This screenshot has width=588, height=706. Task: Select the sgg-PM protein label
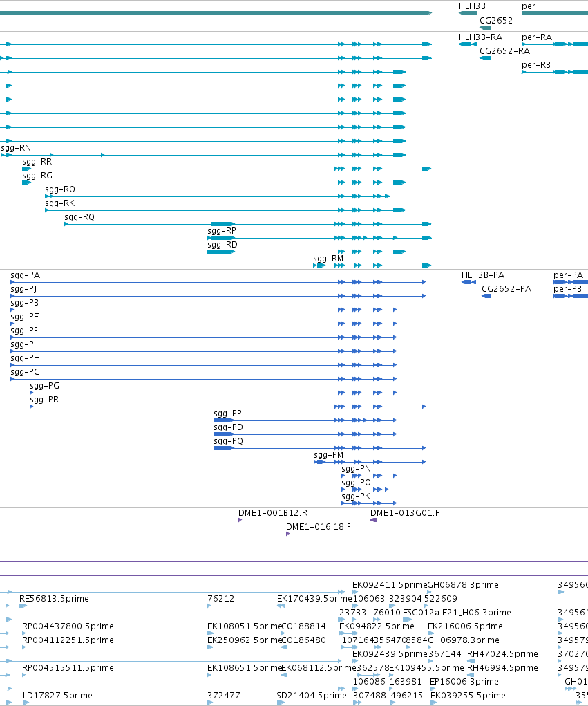pyautogui.click(x=328, y=455)
